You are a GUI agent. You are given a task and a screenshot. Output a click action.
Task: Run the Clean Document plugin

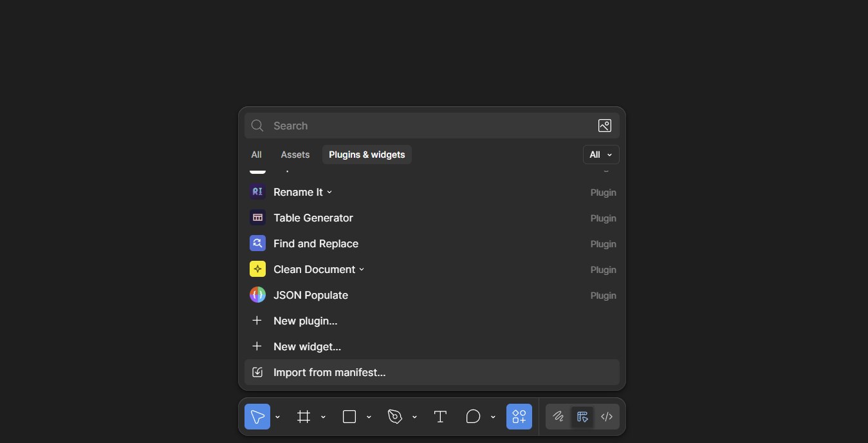pyautogui.click(x=432, y=269)
